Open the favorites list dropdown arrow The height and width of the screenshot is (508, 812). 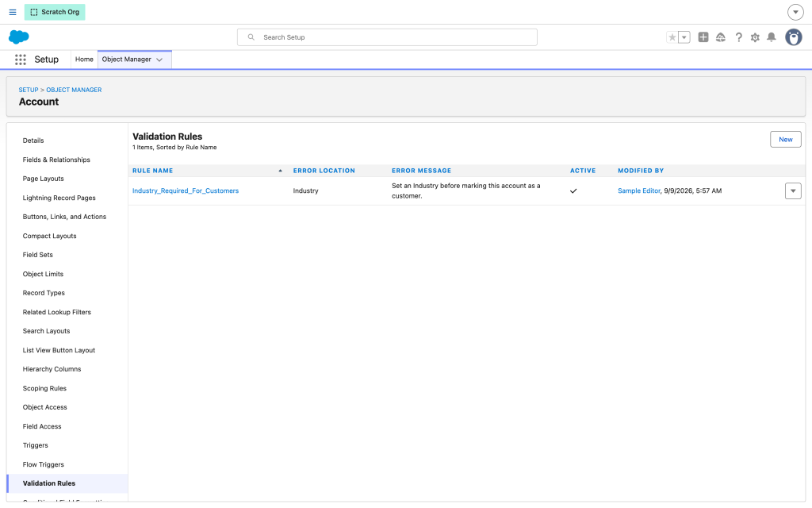click(684, 37)
